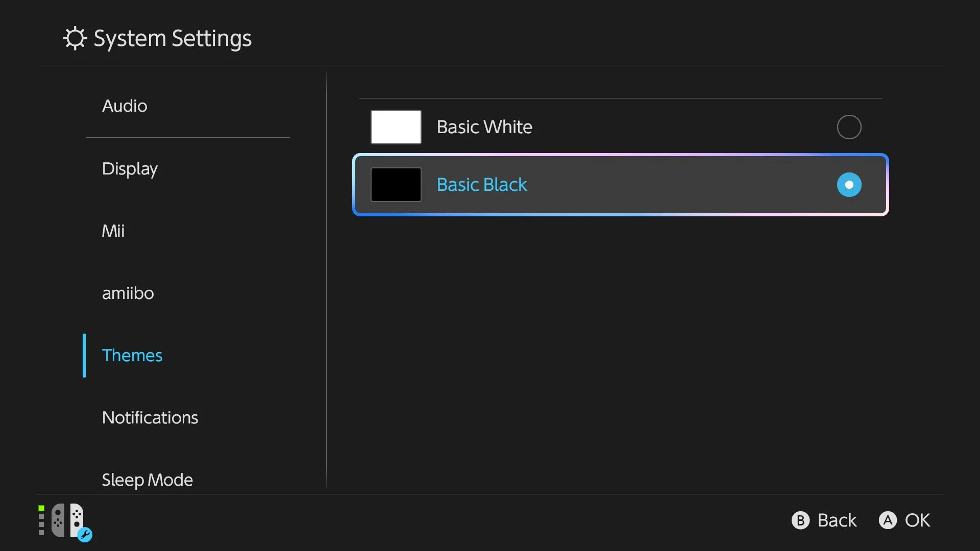Open the Sleep Mode settings section
This screenshot has width=980, height=551.
tap(146, 480)
